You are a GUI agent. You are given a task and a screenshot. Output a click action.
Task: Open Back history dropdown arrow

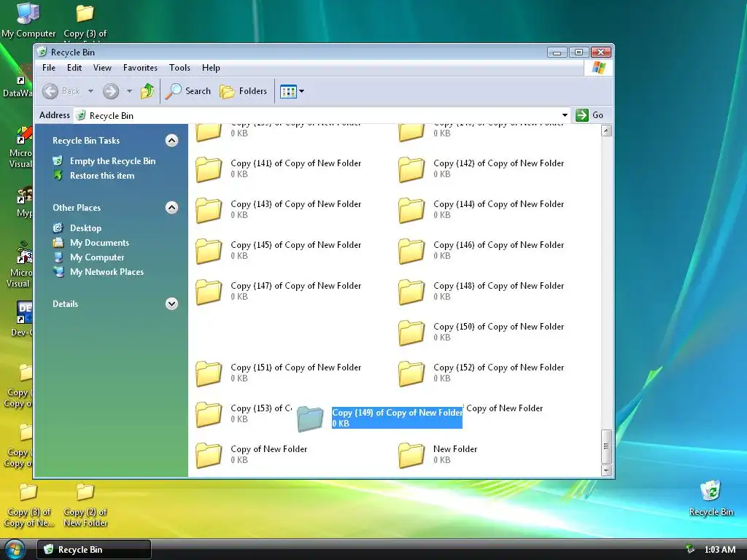(x=90, y=91)
